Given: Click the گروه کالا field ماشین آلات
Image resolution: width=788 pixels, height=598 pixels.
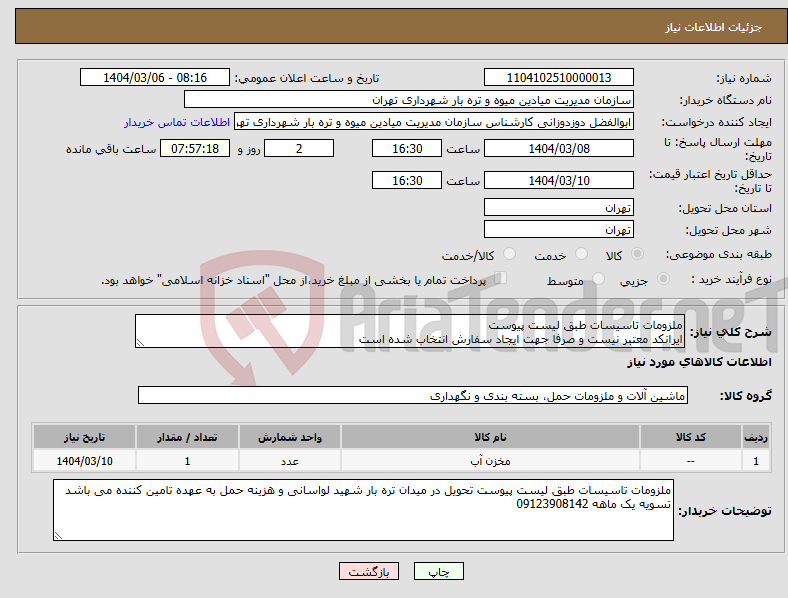Looking at the screenshot, I should (413, 395).
